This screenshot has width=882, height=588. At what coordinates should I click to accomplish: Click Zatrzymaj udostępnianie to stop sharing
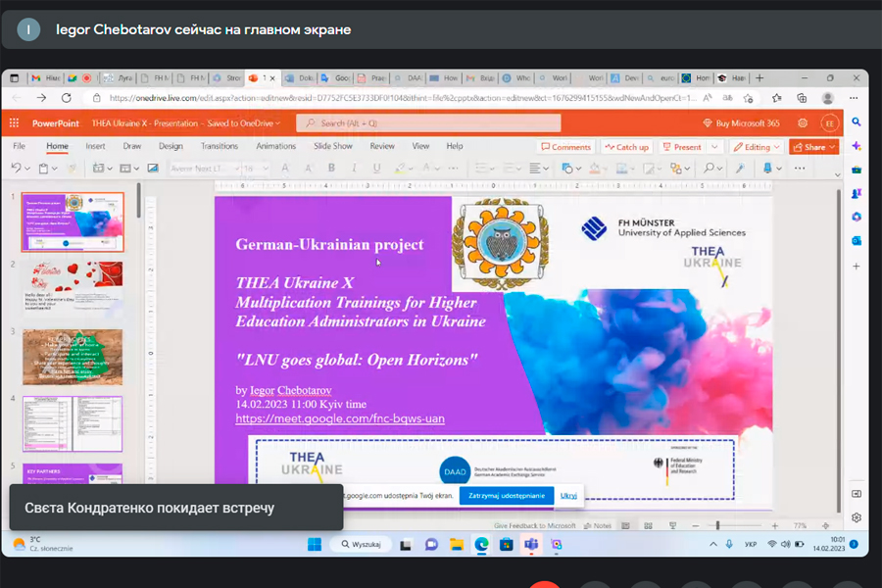(507, 496)
